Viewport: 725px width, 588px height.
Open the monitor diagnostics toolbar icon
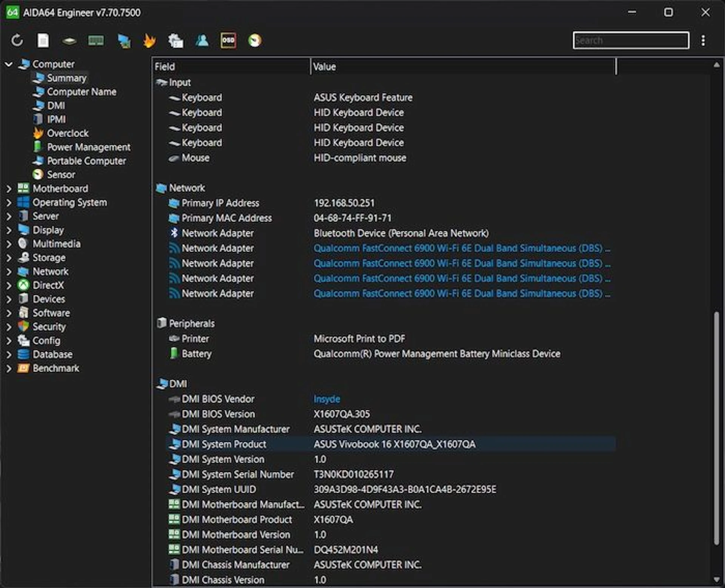point(124,41)
